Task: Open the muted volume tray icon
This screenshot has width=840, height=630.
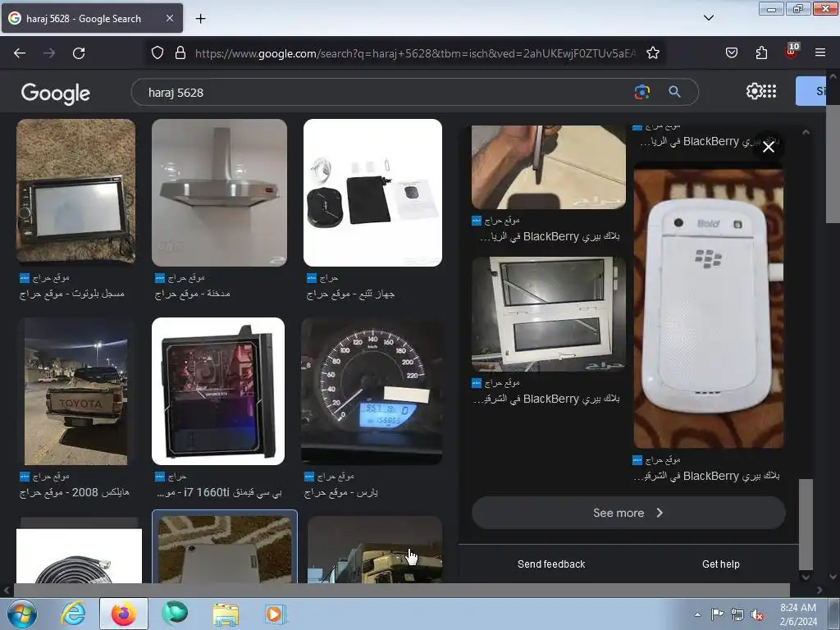Action: (757, 614)
